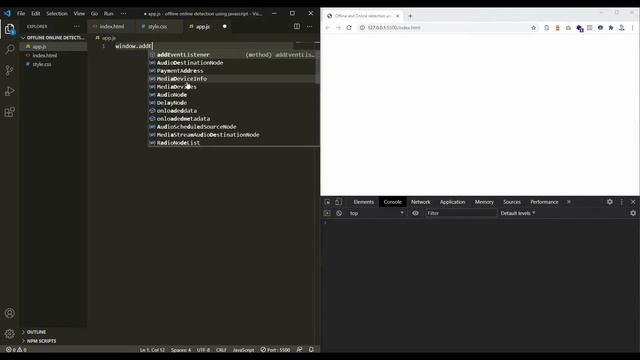
Task: Click the notifications bell in status bar
Action: tap(311, 350)
